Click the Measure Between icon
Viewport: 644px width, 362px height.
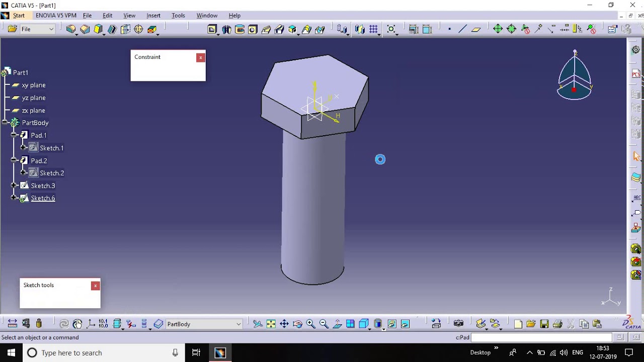12,324
